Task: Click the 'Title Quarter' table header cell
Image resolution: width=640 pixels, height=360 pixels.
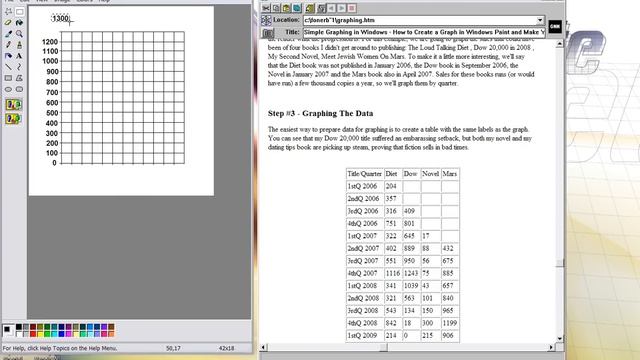Action: click(x=364, y=174)
